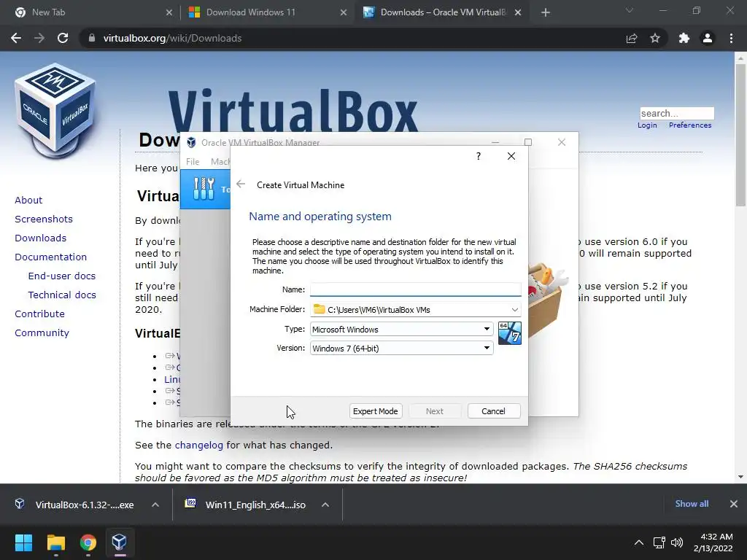The width and height of the screenshot is (747, 560).
Task: Open the Screenshots sidebar link
Action: [44, 219]
